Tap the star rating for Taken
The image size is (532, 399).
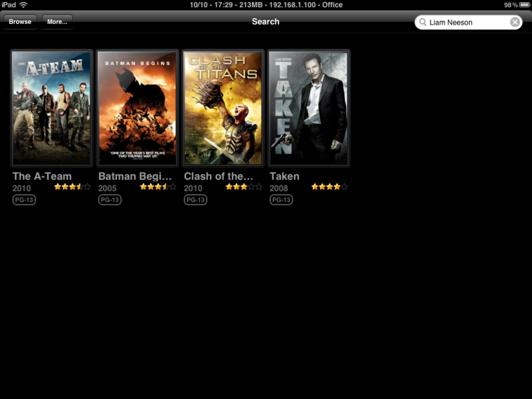[x=330, y=187]
